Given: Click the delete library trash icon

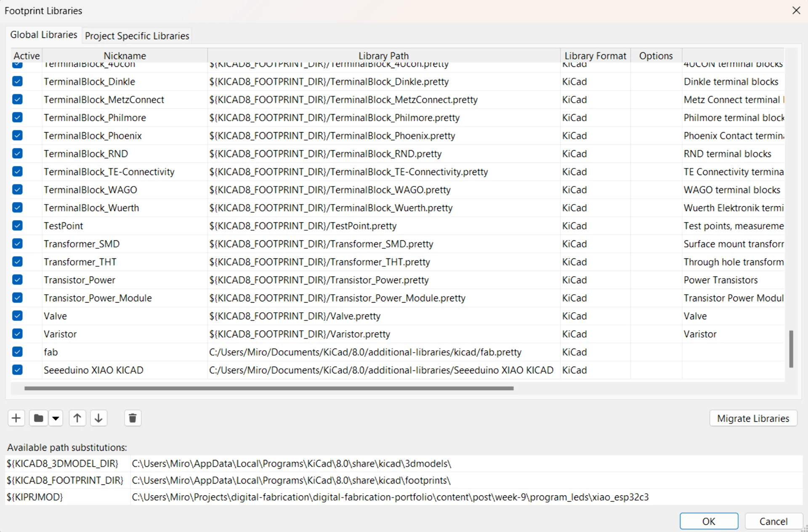Looking at the screenshot, I should pos(133,418).
